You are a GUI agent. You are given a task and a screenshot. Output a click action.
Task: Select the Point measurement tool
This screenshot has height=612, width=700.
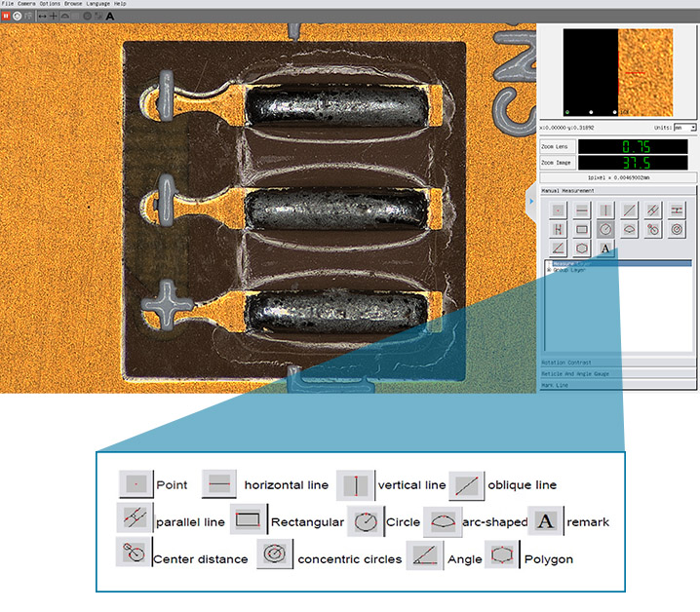[558, 210]
